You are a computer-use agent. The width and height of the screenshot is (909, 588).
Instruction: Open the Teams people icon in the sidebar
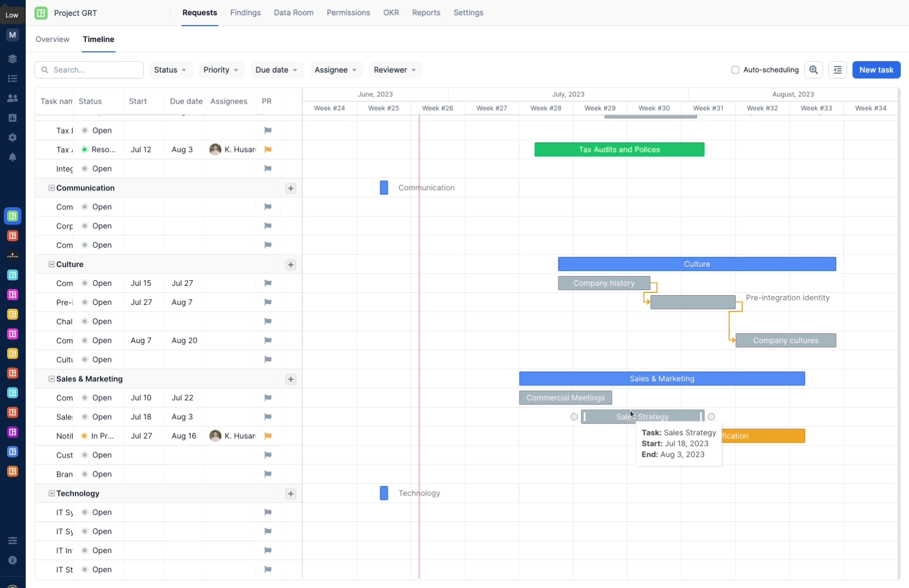13,98
